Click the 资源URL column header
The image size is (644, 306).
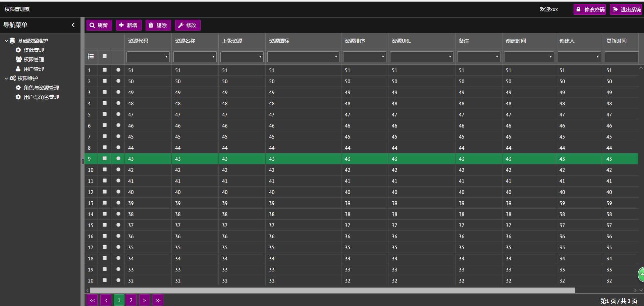[x=422, y=41]
